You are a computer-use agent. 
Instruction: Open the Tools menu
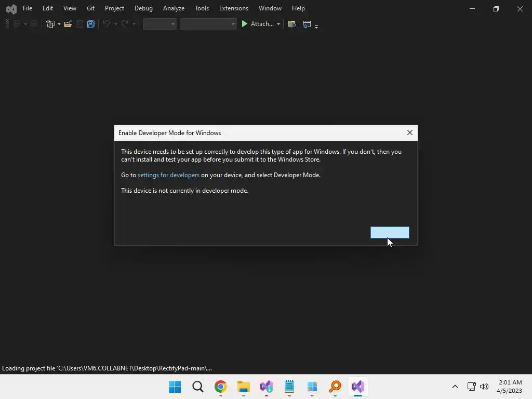[202, 8]
